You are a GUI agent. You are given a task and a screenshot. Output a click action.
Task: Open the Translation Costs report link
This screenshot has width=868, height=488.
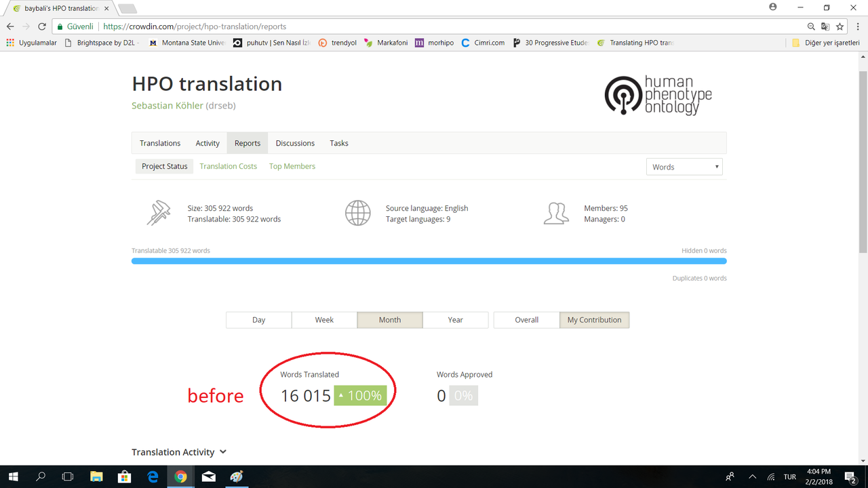(x=229, y=166)
